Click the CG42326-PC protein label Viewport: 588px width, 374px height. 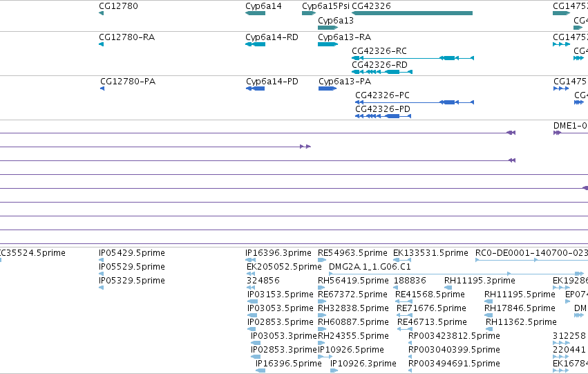382,95
